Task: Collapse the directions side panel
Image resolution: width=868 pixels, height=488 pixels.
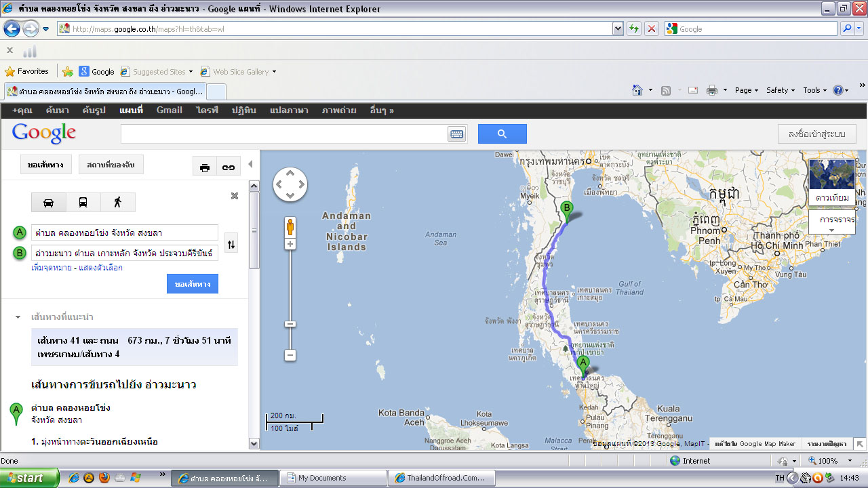Action: tap(250, 164)
